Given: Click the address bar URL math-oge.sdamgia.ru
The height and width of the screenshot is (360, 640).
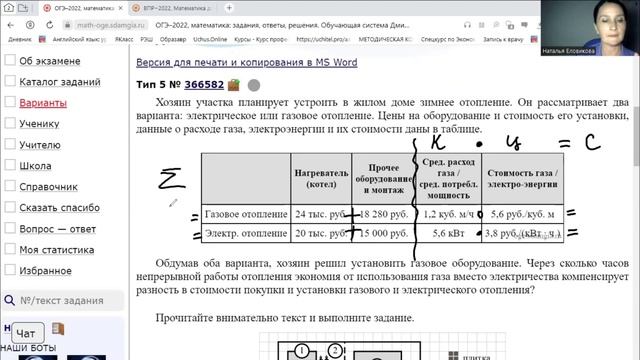Looking at the screenshot, I should (x=111, y=25).
